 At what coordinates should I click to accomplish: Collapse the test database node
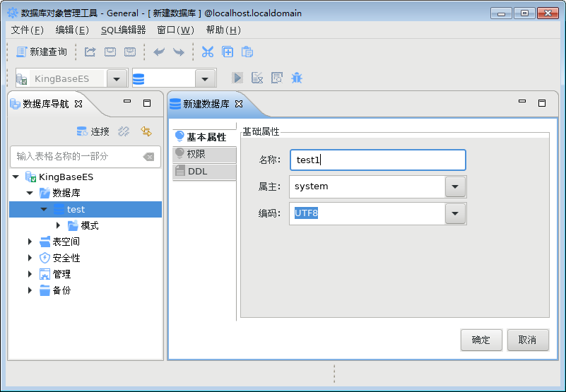tap(44, 209)
